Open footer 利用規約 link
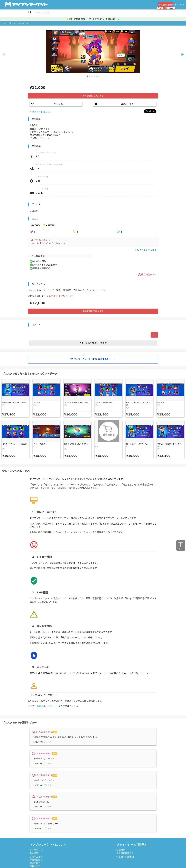The image size is (186, 868). [121, 850]
